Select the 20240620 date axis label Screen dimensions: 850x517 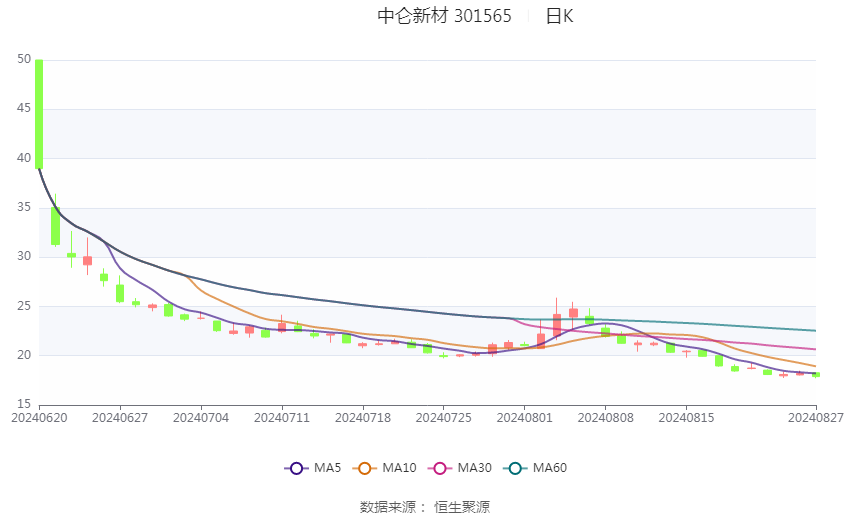(x=39, y=418)
